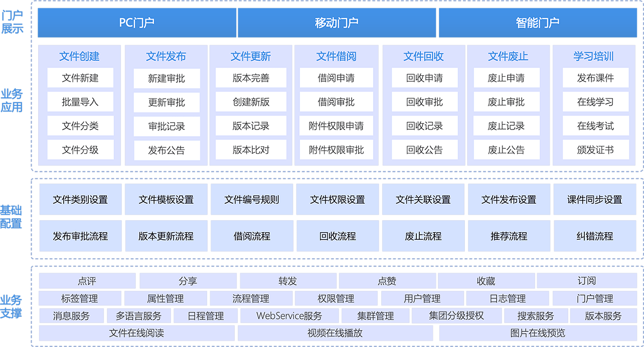Select 版本比对 under 文件更新
Screen dimensions: 644x347
[251, 150]
